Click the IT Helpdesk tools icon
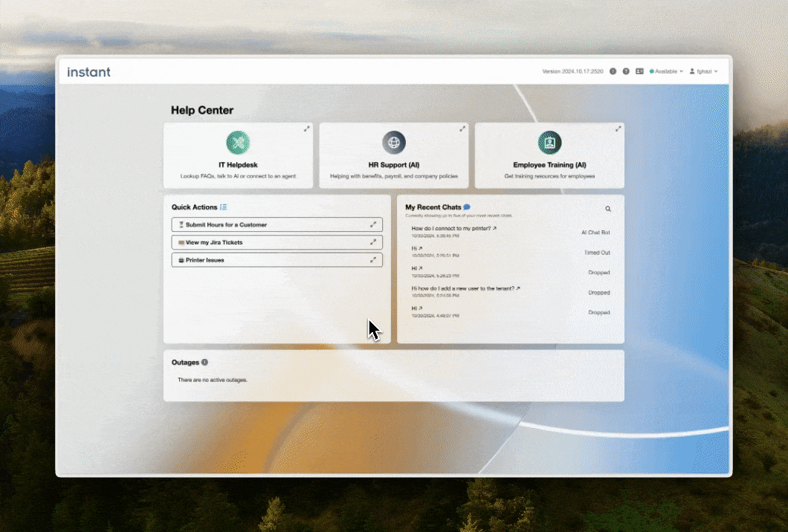The image size is (788, 532). (x=238, y=143)
